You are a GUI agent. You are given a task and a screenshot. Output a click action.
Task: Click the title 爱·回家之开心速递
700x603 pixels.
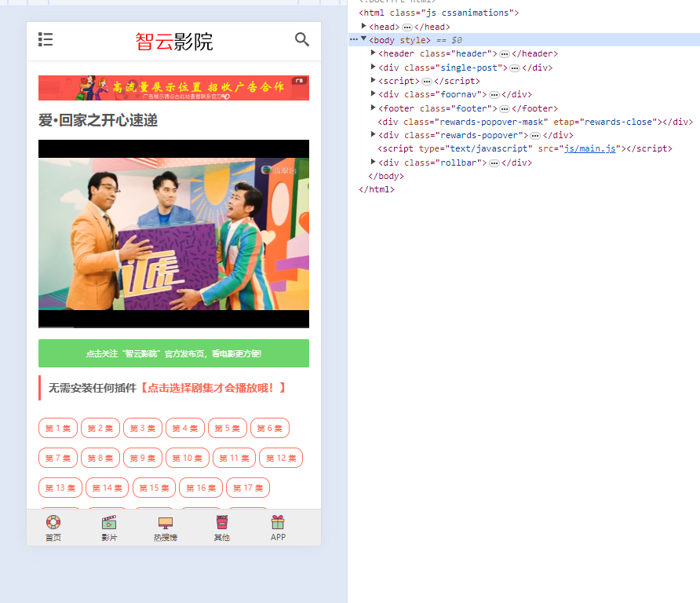click(x=98, y=120)
